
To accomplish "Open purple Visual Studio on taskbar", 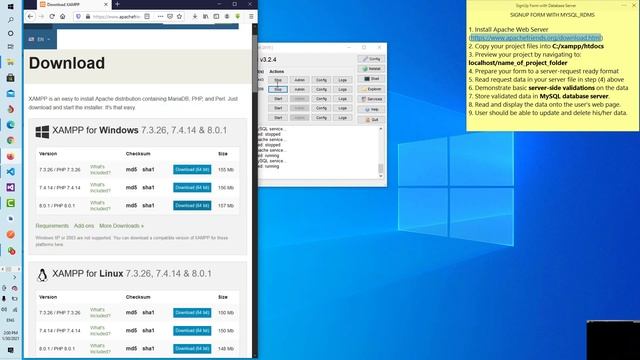I will [x=11, y=187].
